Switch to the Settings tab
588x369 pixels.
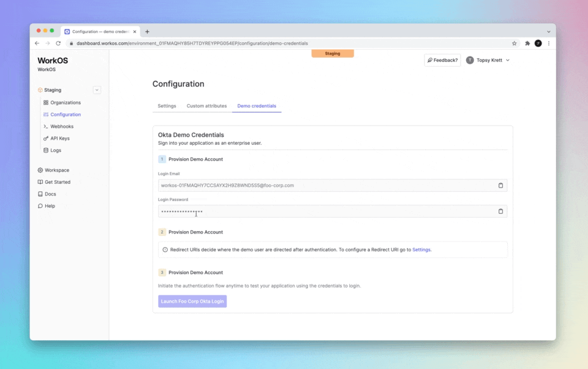167,106
